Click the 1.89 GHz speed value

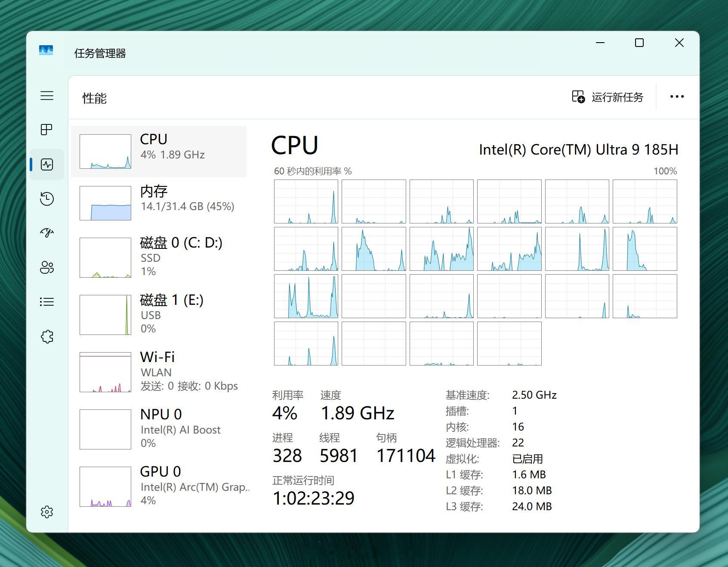click(x=358, y=413)
